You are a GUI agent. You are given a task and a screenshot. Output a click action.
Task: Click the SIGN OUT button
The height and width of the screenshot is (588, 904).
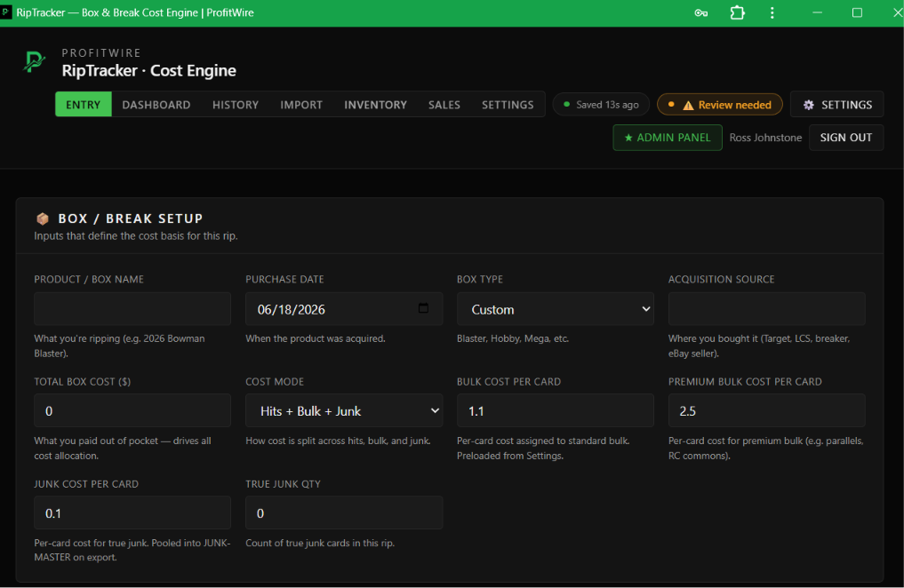pyautogui.click(x=845, y=138)
